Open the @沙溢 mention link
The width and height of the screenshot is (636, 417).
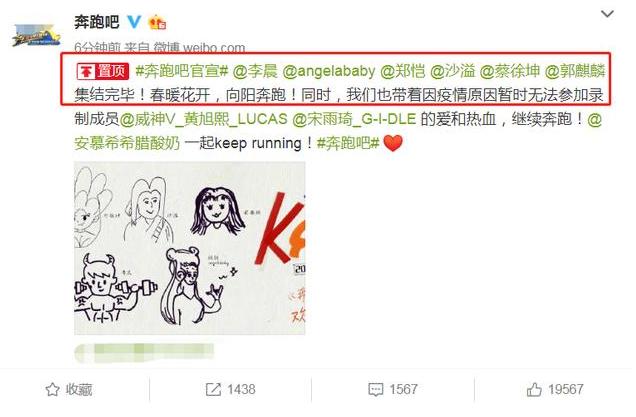click(452, 71)
